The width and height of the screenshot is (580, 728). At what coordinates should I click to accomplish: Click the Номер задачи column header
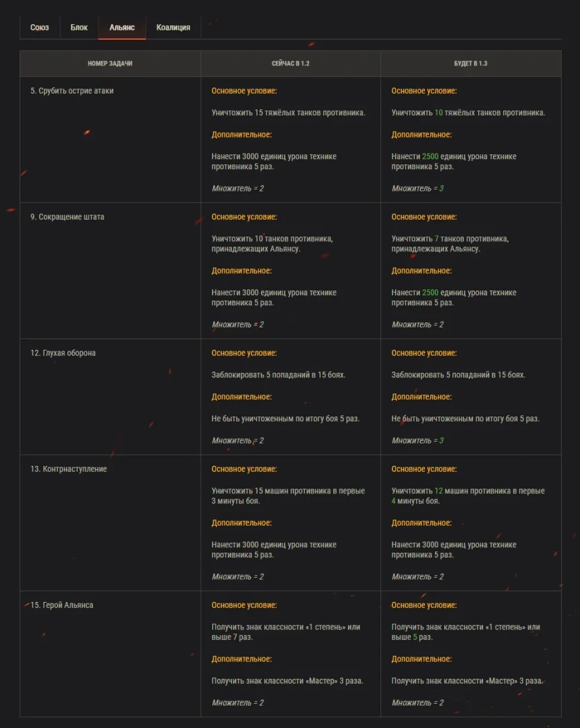110,63
